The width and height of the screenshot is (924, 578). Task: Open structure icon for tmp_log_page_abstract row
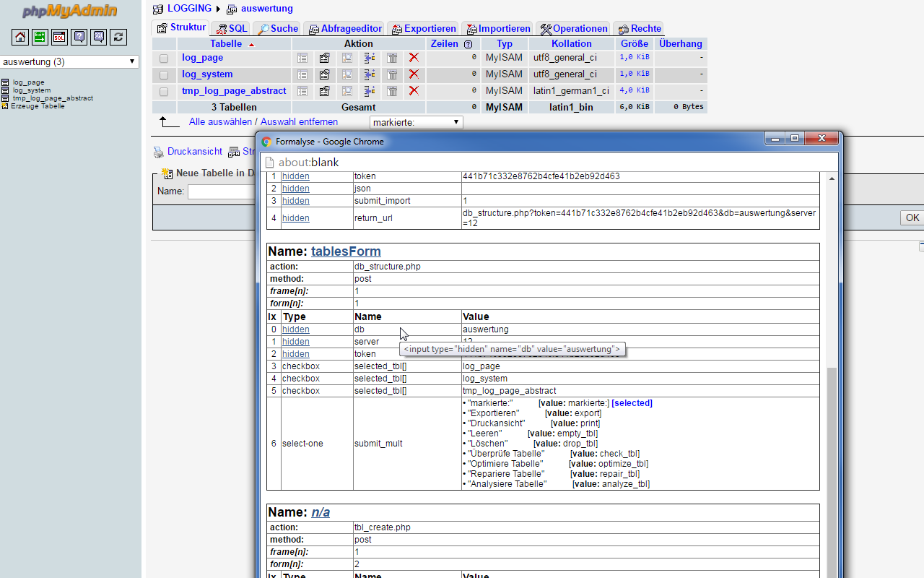pos(325,91)
